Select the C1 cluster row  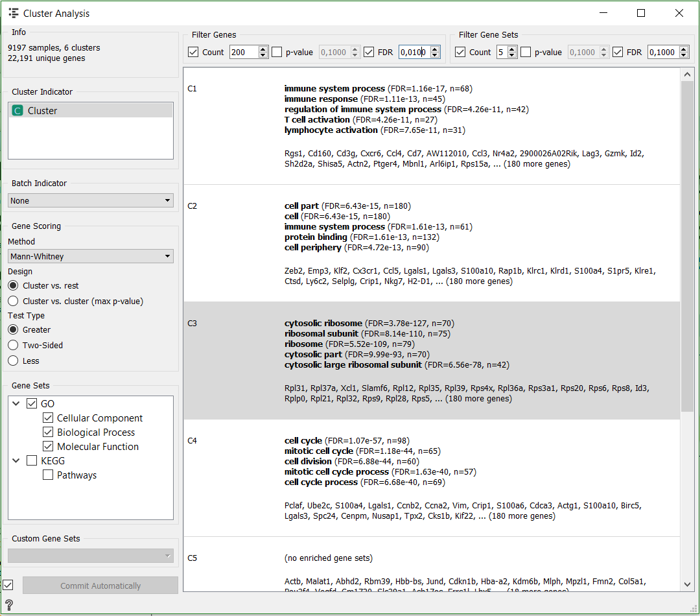(x=432, y=126)
